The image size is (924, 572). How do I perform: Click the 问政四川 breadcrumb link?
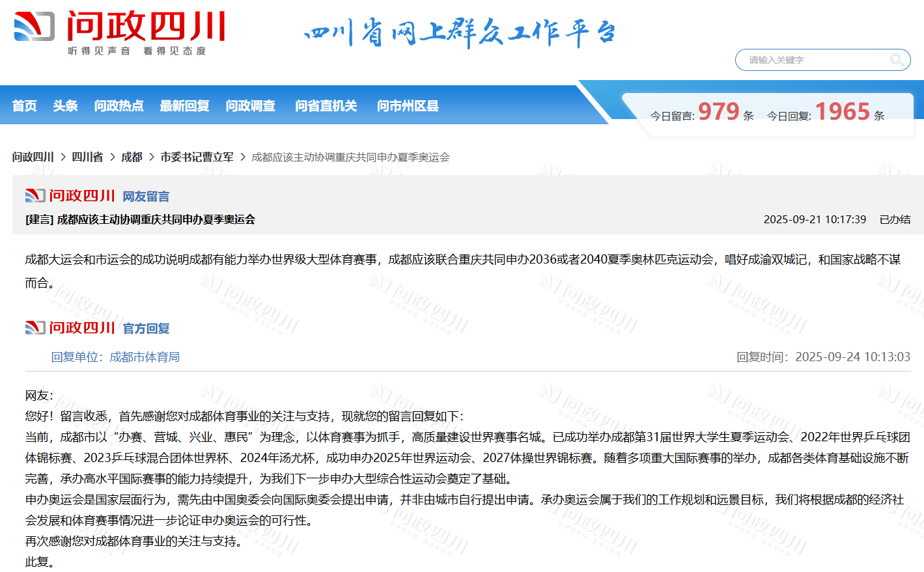coord(33,157)
